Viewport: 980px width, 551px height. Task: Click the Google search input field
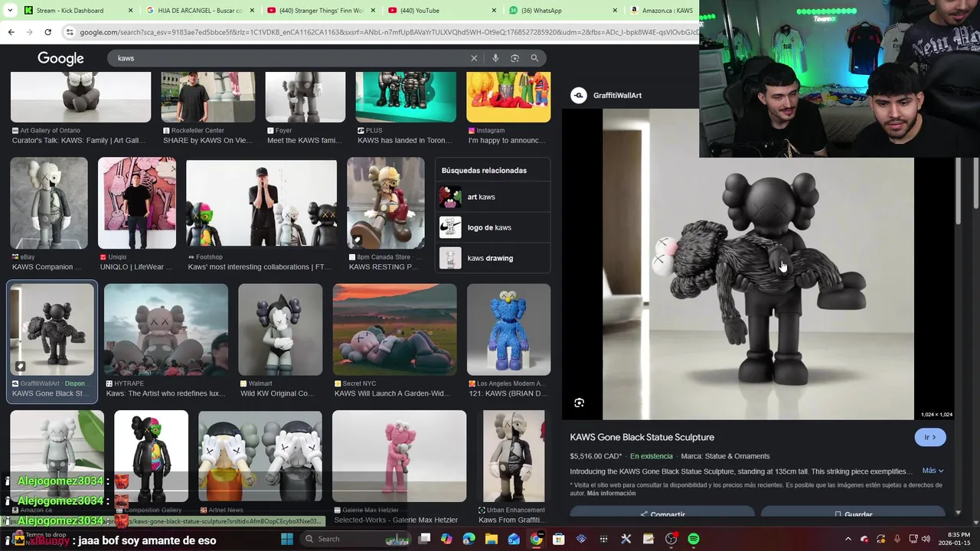[291, 58]
